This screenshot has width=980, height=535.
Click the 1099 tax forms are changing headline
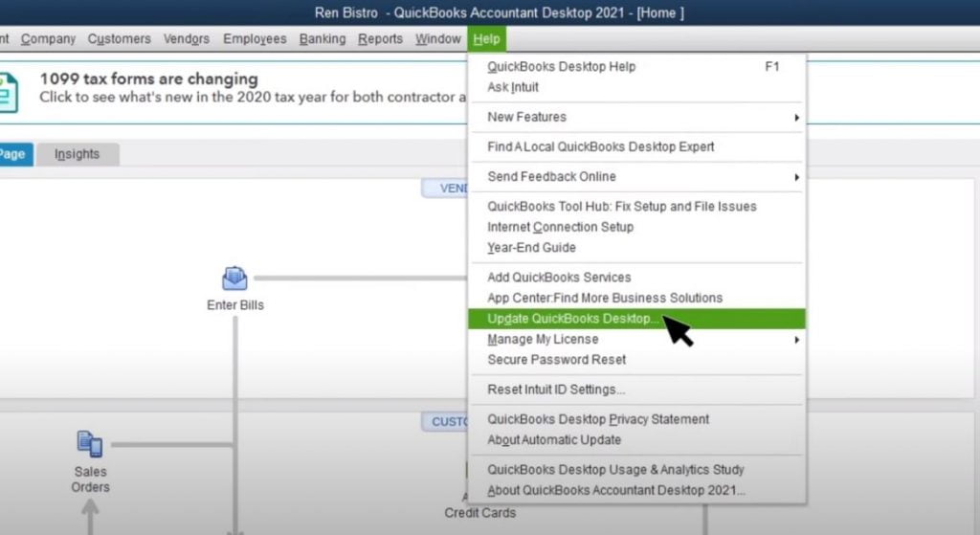148,78
